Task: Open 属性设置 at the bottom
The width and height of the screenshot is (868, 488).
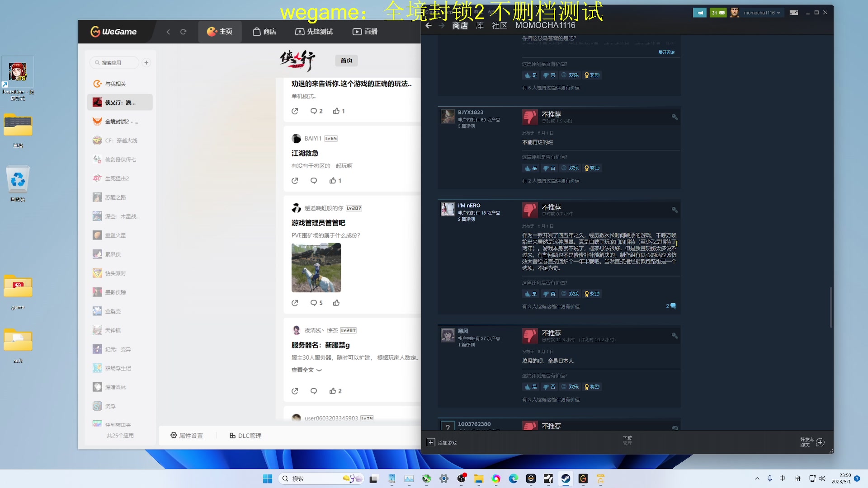Action: 187,436
